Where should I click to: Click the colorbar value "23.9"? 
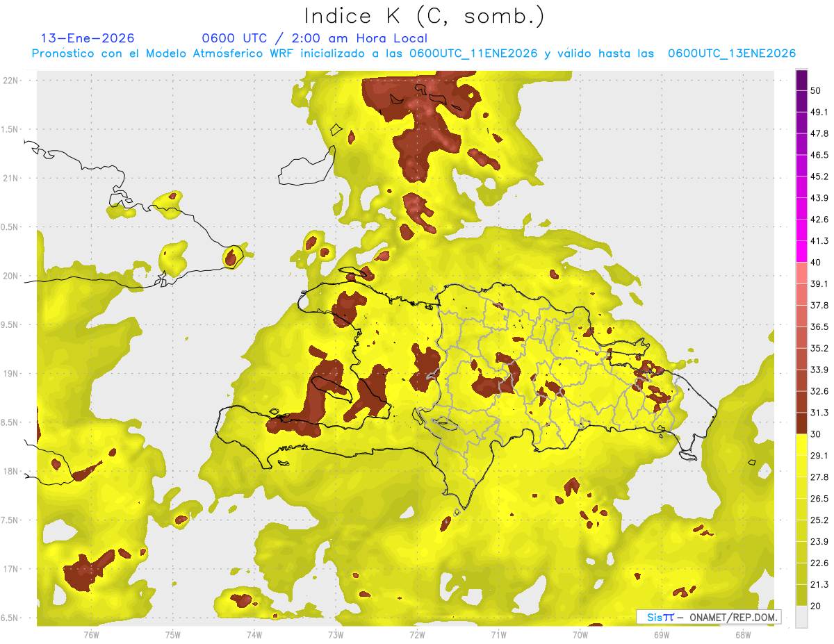click(819, 541)
